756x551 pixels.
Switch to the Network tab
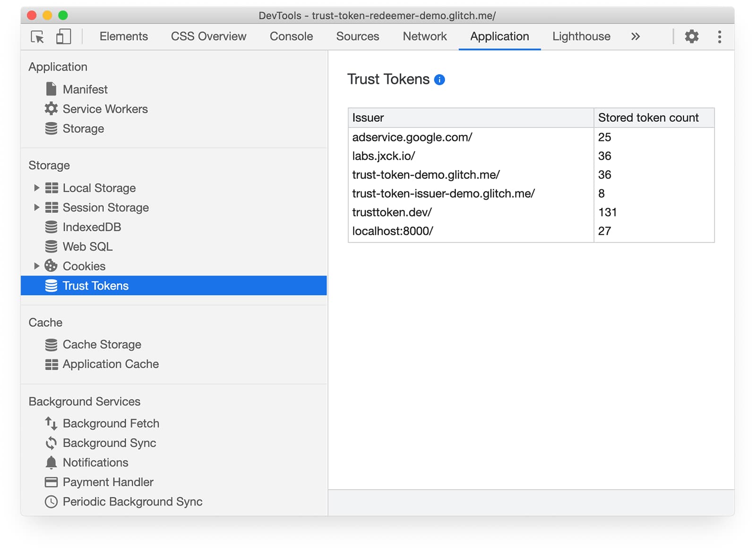[424, 36]
